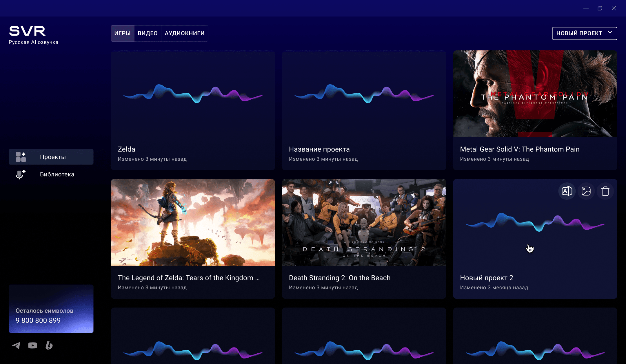Click the Новый проект button
This screenshot has width=626, height=364.
(x=579, y=33)
